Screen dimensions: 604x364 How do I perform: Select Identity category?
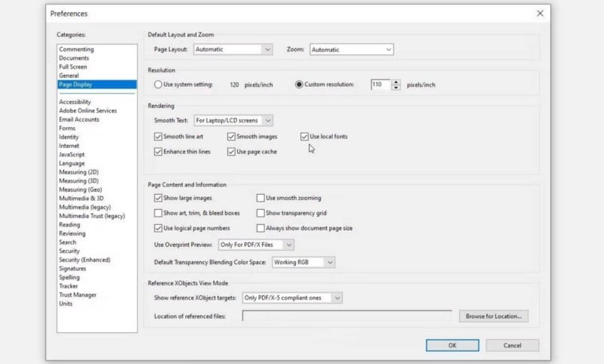click(x=69, y=137)
